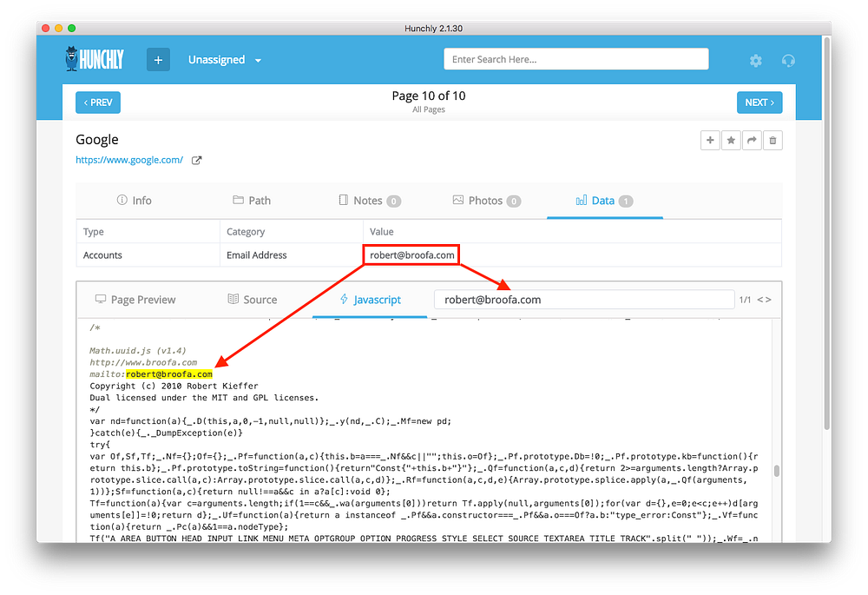This screenshot has width=868, height=595.
Task: Click the Data count badge
Action: point(626,202)
